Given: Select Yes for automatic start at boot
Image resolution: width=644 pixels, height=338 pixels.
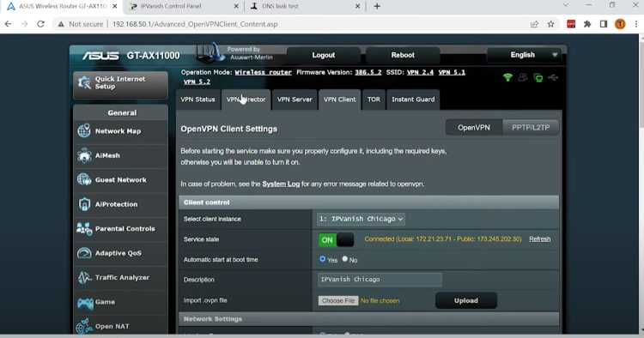Looking at the screenshot, I should (322, 259).
